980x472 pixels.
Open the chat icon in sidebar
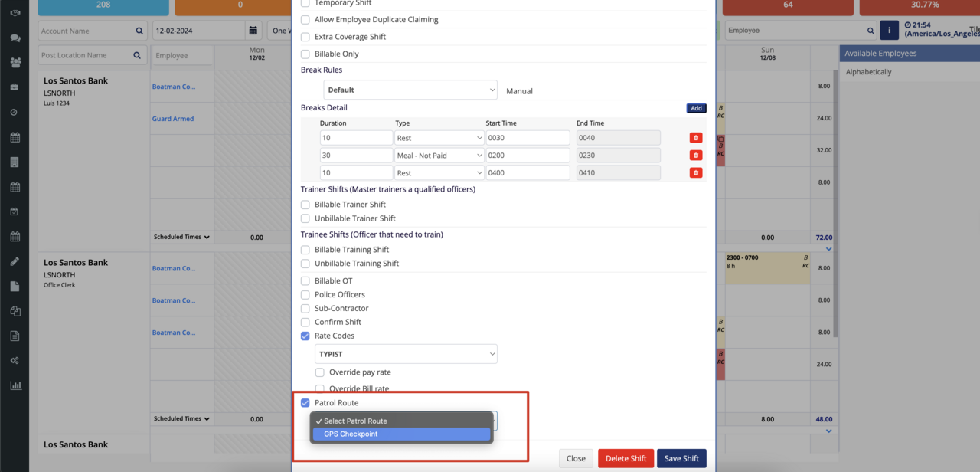coord(15,38)
